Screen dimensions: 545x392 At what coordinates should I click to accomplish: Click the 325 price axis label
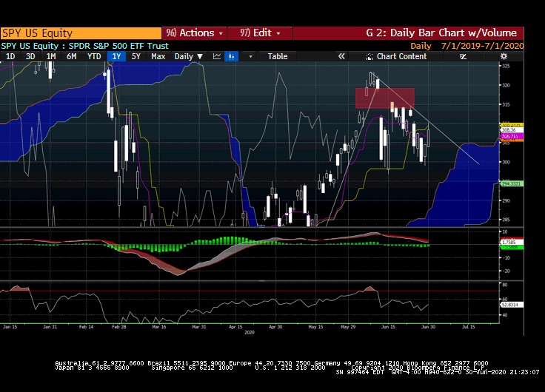pos(506,66)
